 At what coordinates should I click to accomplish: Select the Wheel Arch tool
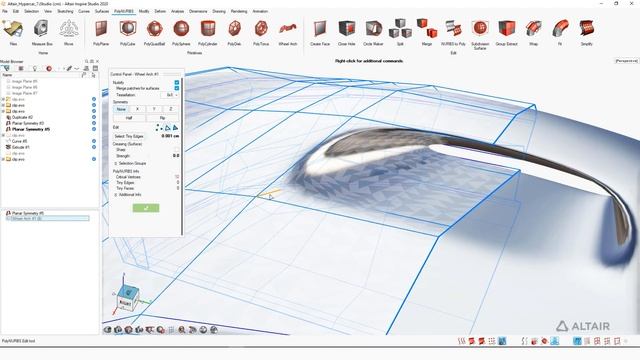[288, 33]
